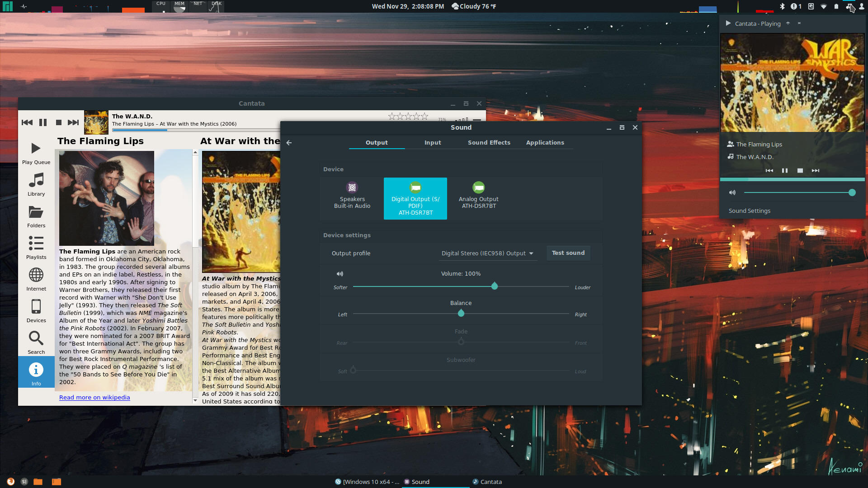Stop playback in Cantata toolbar
Image resolution: width=868 pixels, height=488 pixels.
[x=58, y=122]
